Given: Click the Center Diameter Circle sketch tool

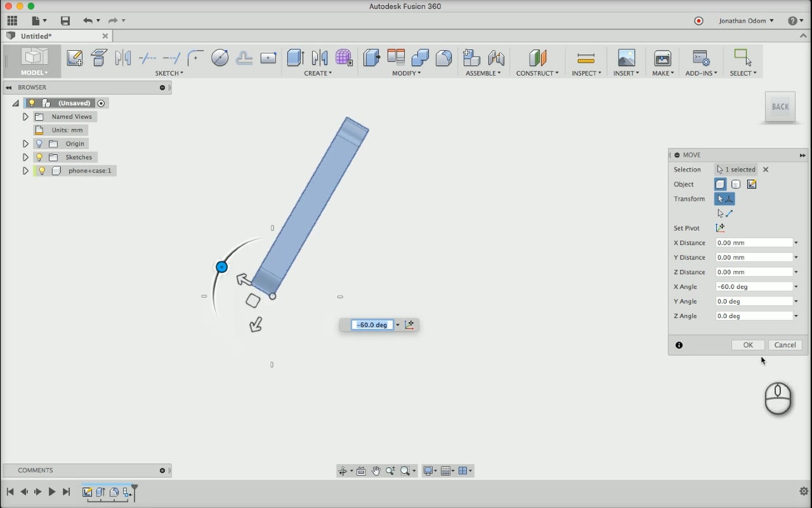Looking at the screenshot, I should (219, 58).
